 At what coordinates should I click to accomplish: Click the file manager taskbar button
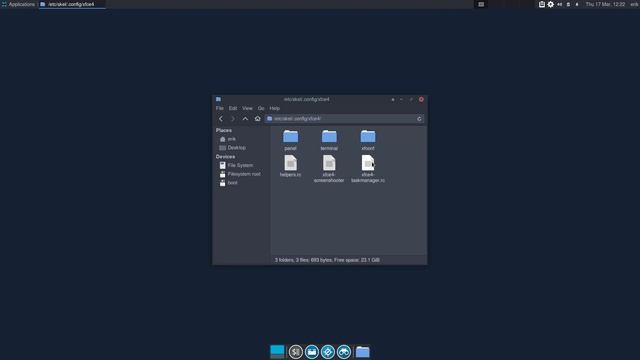tap(72, 4)
